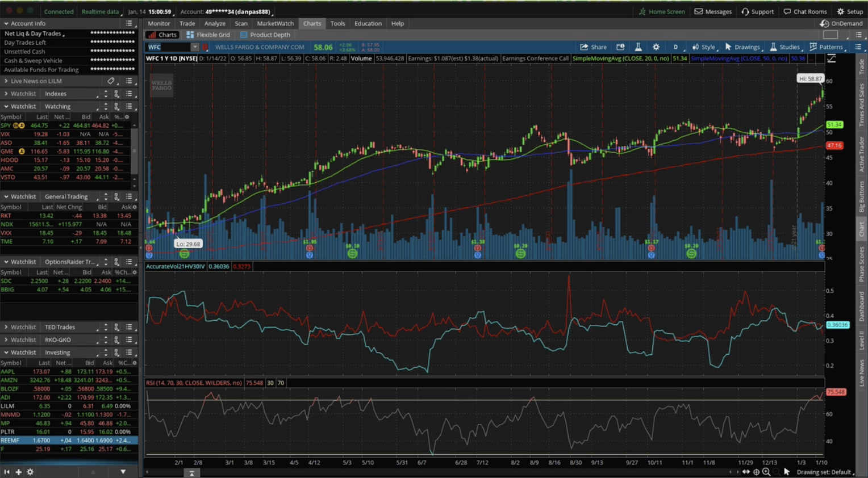This screenshot has height=478, width=868.
Task: Go to the Home Screen
Action: (x=662, y=11)
